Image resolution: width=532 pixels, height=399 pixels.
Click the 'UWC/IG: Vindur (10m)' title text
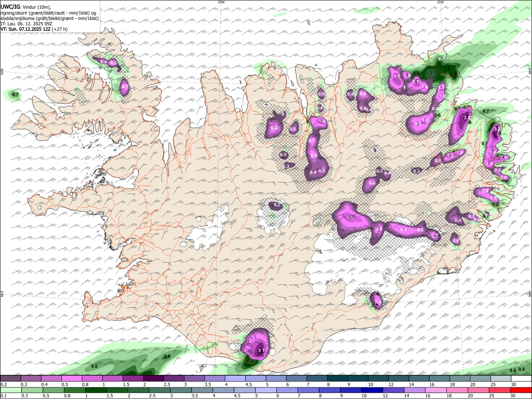25,7
